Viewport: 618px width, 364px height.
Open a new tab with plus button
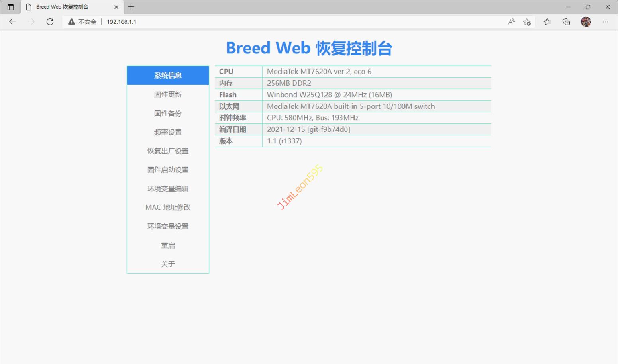click(131, 7)
